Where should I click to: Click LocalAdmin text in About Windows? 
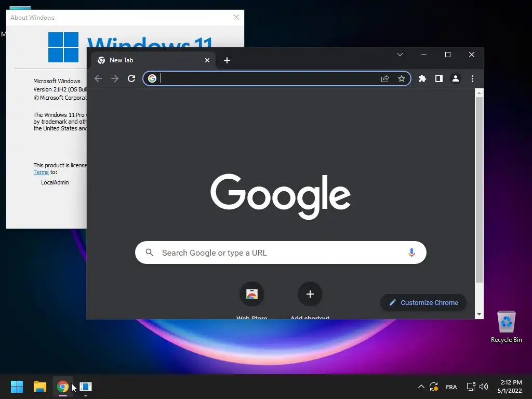55,182
